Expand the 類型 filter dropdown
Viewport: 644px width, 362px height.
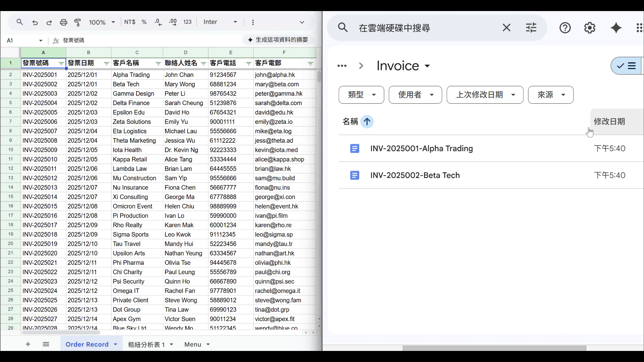(361, 95)
